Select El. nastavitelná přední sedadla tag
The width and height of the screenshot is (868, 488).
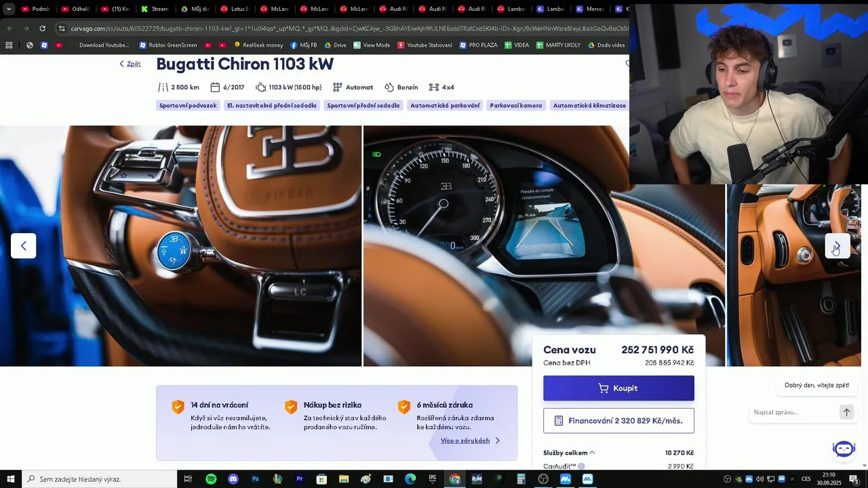pyautogui.click(x=272, y=106)
